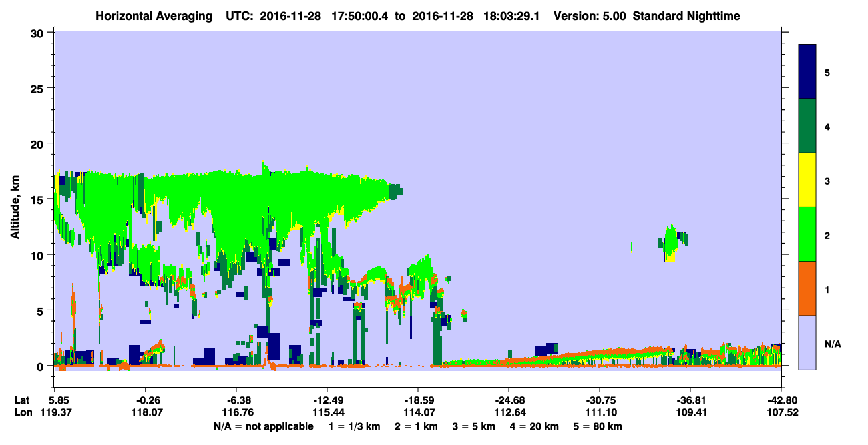The width and height of the screenshot is (868, 445).
Task: Click the dark green legend swatch labeled 4
Action: pos(807,126)
